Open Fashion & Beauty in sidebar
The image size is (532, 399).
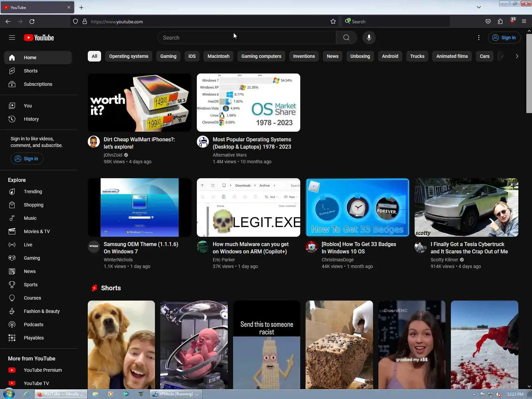point(38,311)
